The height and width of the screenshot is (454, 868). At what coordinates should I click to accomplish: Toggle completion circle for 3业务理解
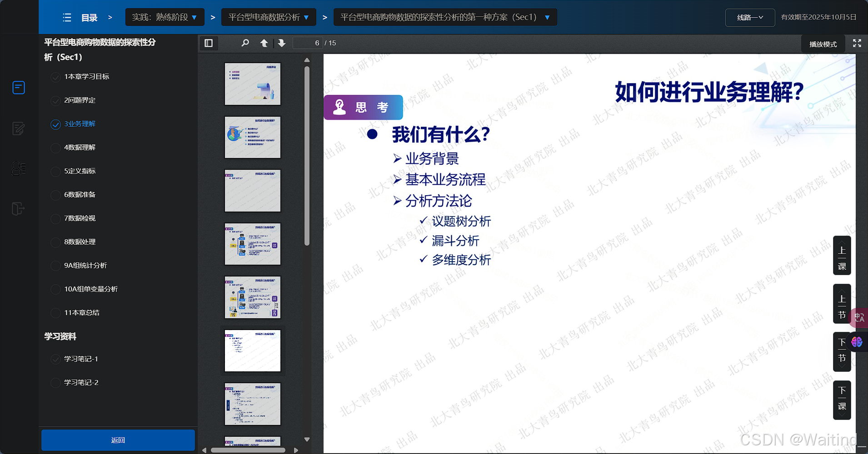(x=55, y=124)
